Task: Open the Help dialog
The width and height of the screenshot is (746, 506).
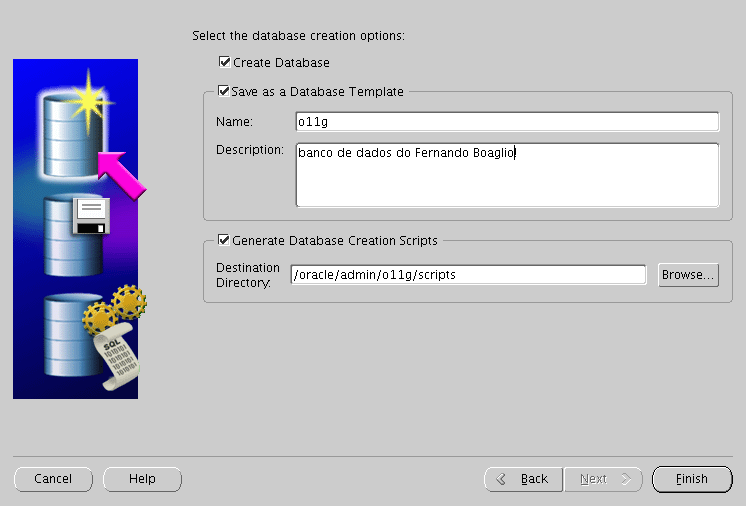Action: [142, 479]
